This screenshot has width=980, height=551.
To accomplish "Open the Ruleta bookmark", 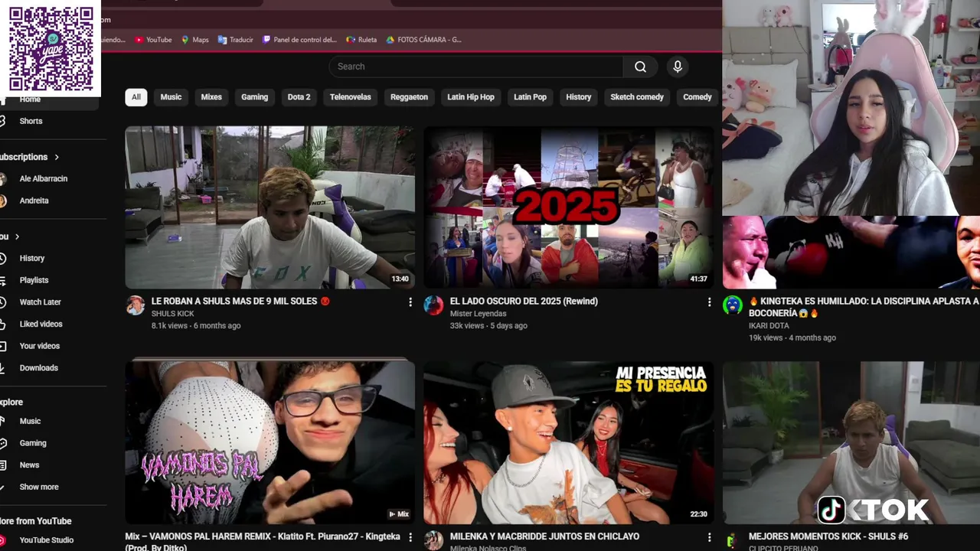I will pyautogui.click(x=361, y=40).
